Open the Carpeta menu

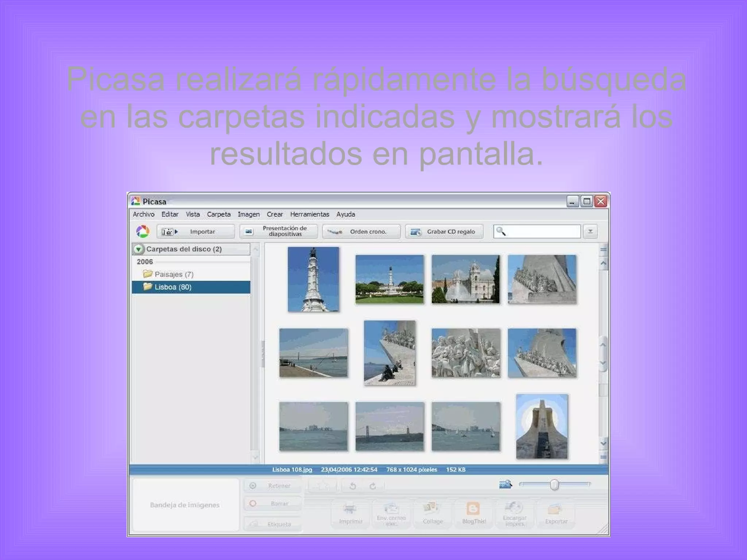click(x=219, y=214)
